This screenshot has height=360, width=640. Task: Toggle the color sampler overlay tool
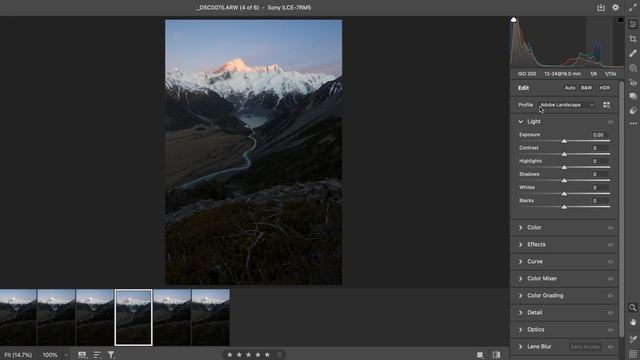(x=633, y=339)
